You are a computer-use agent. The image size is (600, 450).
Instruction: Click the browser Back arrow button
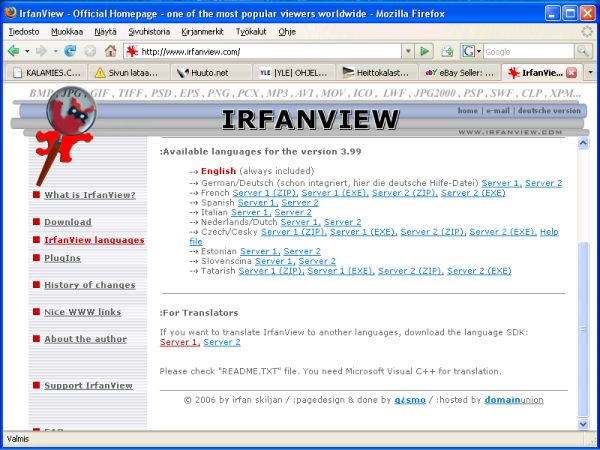click(14, 51)
